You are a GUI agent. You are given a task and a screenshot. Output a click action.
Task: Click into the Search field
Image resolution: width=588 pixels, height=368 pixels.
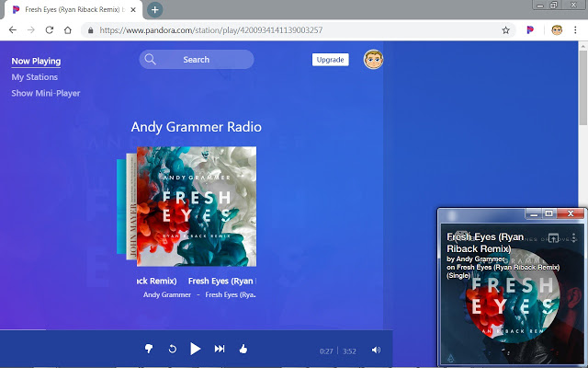pyautogui.click(x=197, y=59)
